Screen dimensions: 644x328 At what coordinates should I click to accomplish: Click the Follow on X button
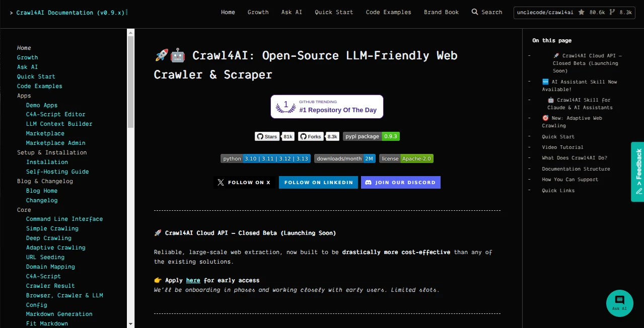pyautogui.click(x=244, y=182)
